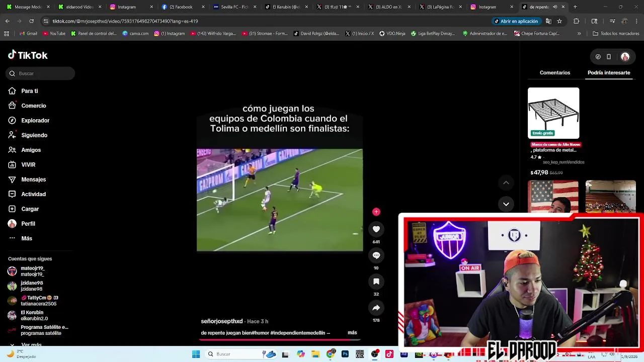Viewport: 644px width, 362px height.
Task: Click the translate page icon
Action: pyautogui.click(x=548, y=21)
